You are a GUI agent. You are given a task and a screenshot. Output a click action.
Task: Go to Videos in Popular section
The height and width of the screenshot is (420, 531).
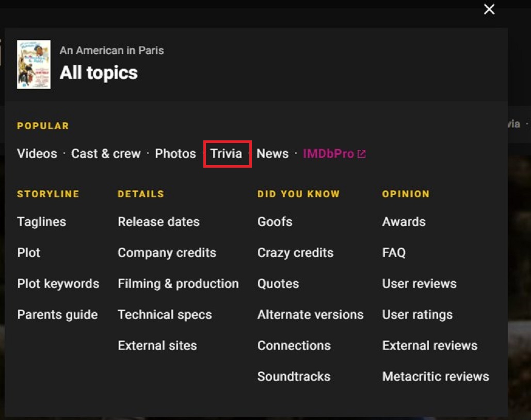[37, 154]
